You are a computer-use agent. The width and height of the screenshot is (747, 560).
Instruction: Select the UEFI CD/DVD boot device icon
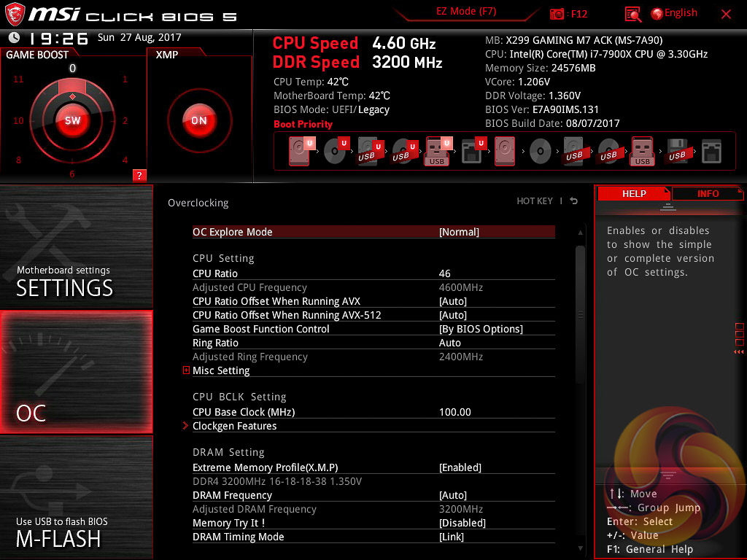click(336, 151)
